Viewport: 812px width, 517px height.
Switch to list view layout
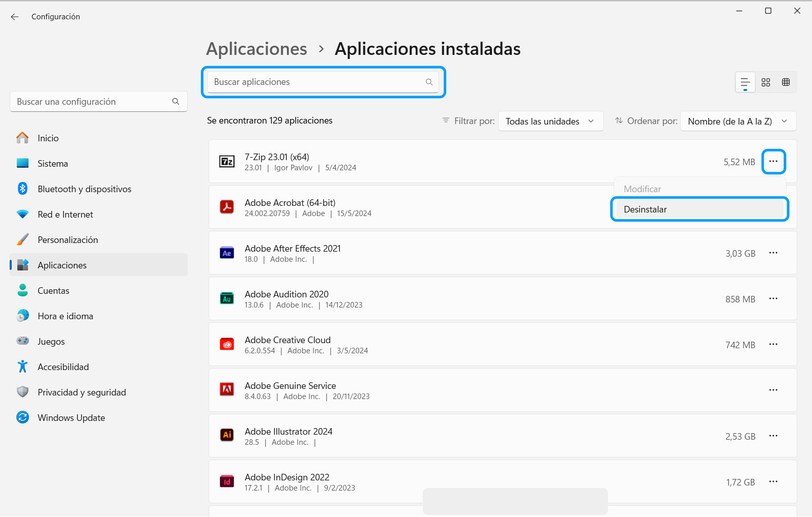pyautogui.click(x=745, y=82)
